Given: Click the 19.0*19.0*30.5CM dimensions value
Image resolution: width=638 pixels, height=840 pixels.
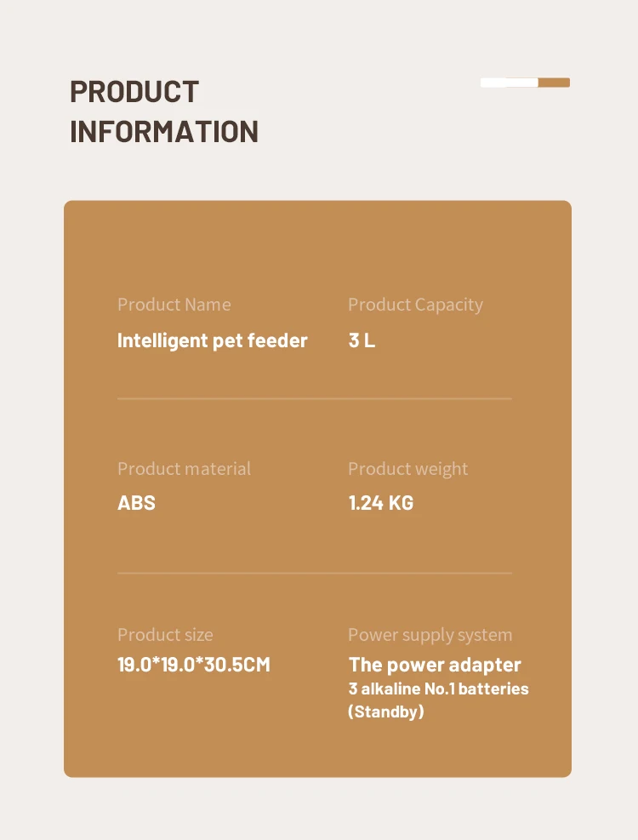Looking at the screenshot, I should (193, 665).
